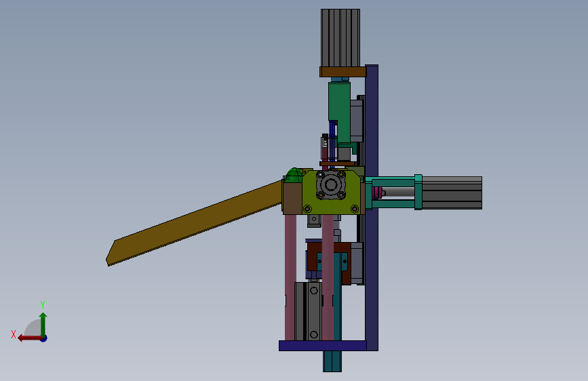The image size is (588, 381).
Task: Select the dark blue horizontal base plate
Action: [323, 346]
